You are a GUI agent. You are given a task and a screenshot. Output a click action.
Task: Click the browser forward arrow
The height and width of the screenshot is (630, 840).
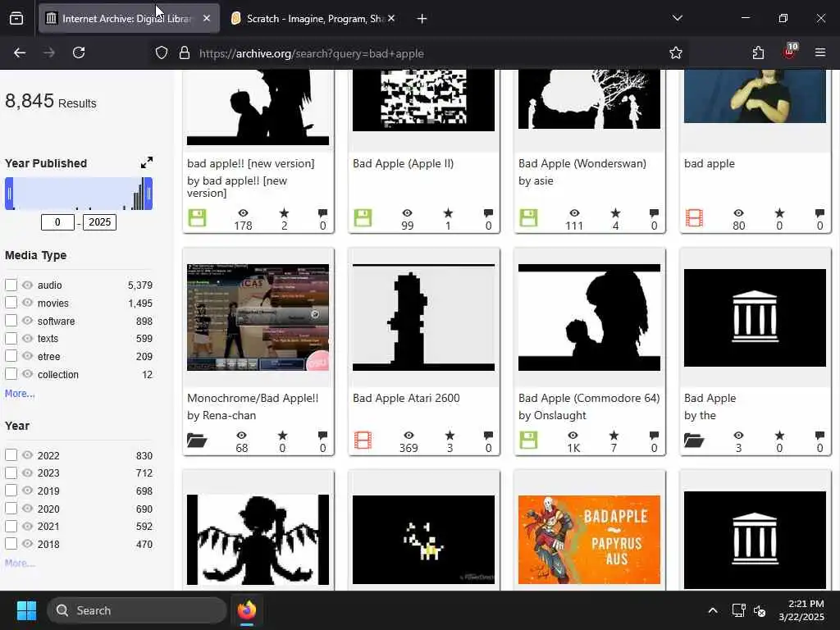[x=49, y=52]
